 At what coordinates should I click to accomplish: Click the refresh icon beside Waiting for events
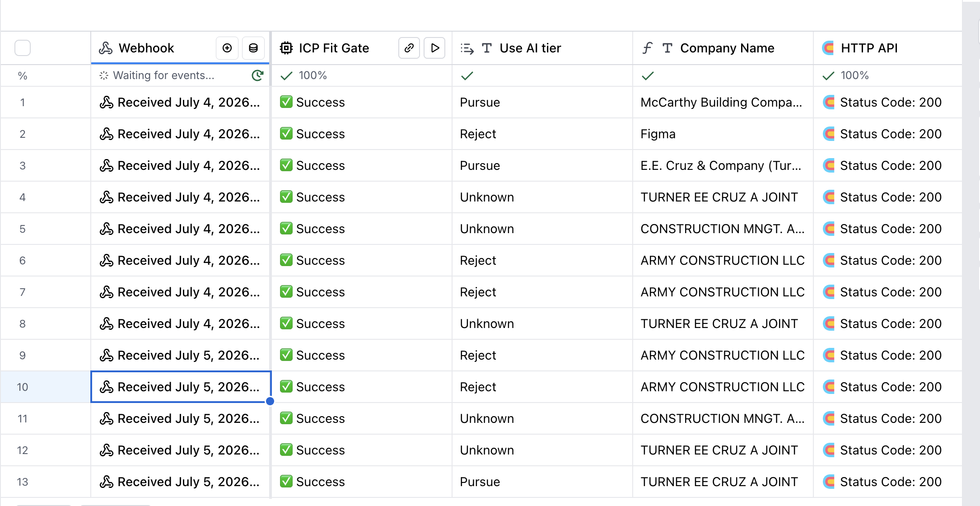(x=257, y=75)
